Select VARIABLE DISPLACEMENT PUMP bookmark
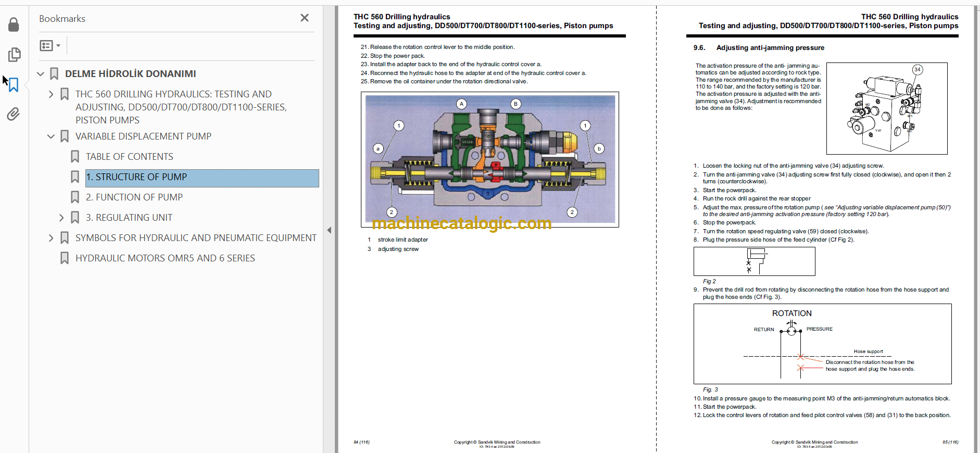This screenshot has height=453, width=980. coord(143,136)
